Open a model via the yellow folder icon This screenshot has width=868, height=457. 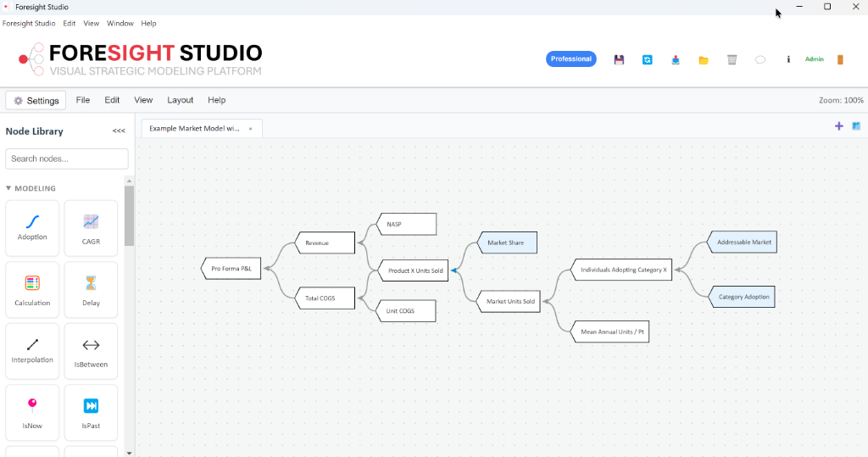704,60
